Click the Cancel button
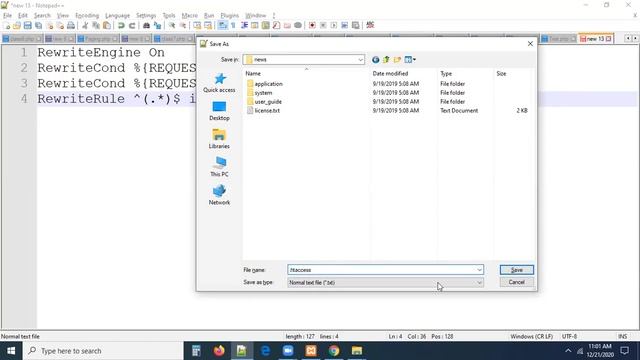640x360 pixels. 516,282
